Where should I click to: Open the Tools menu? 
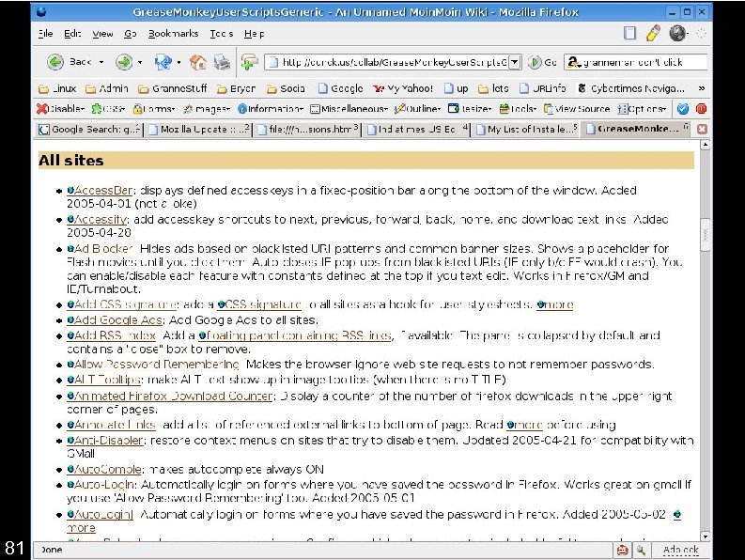click(222, 33)
